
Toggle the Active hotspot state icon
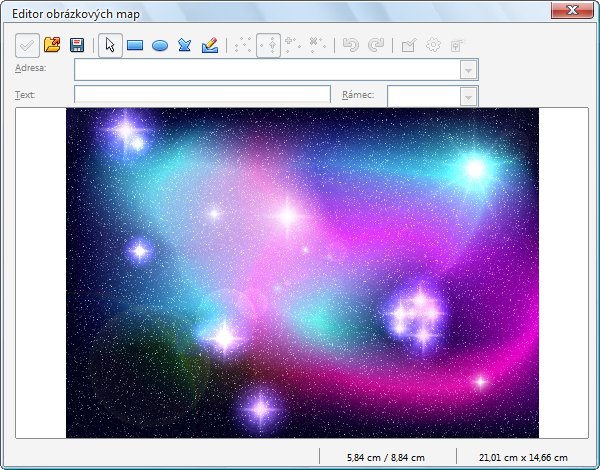pyautogui.click(x=409, y=46)
